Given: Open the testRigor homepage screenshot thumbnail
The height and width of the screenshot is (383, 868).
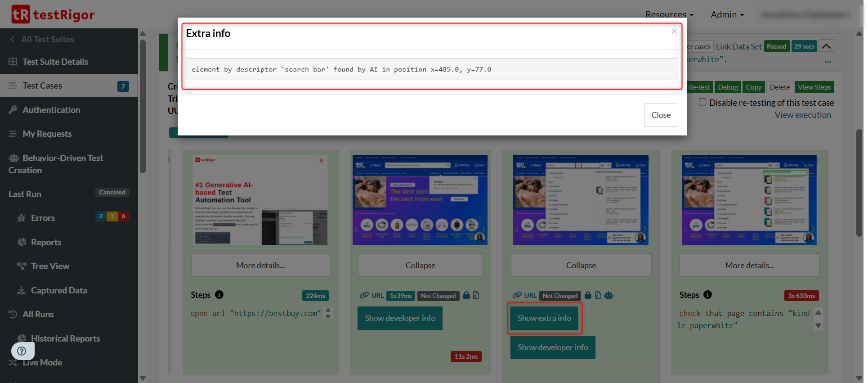Looking at the screenshot, I should point(260,200).
